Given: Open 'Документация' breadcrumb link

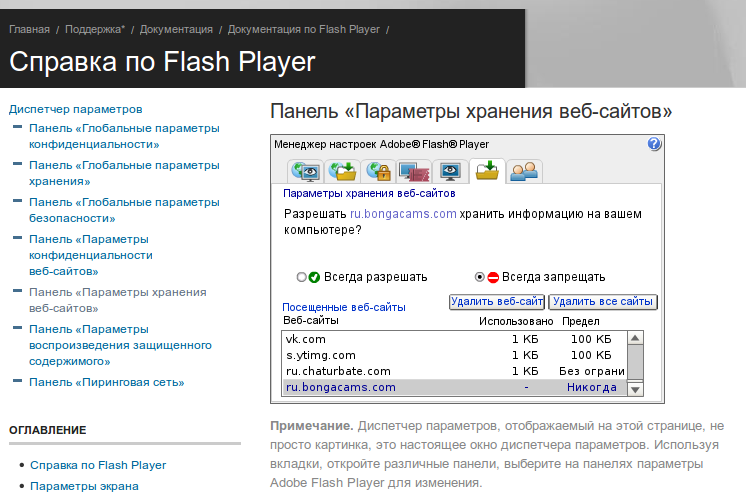Looking at the screenshot, I should coord(176,29).
